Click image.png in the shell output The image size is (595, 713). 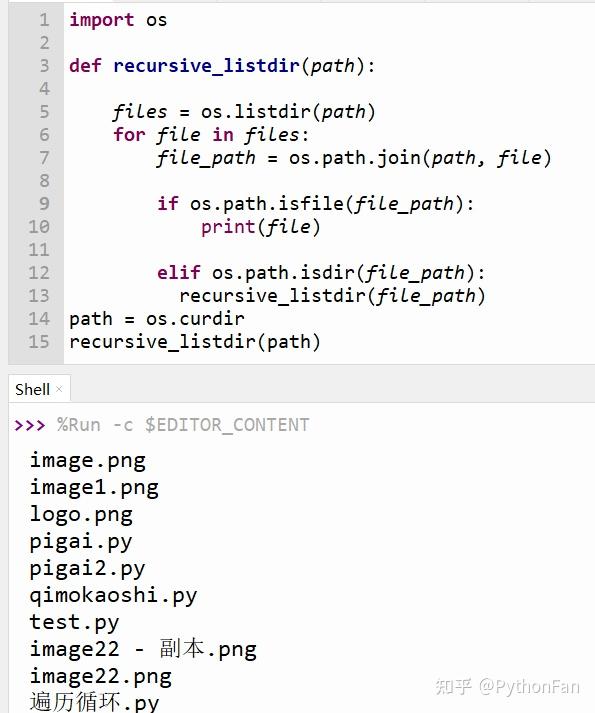point(88,461)
